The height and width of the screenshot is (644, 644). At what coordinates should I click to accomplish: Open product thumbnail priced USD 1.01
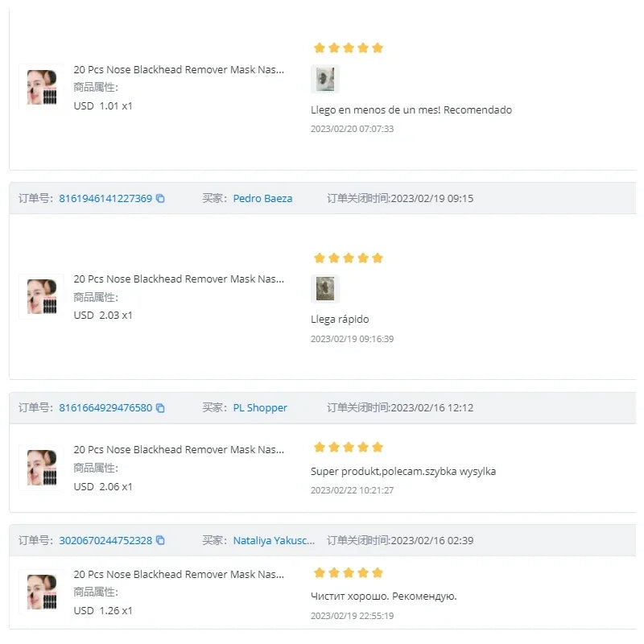[41, 87]
